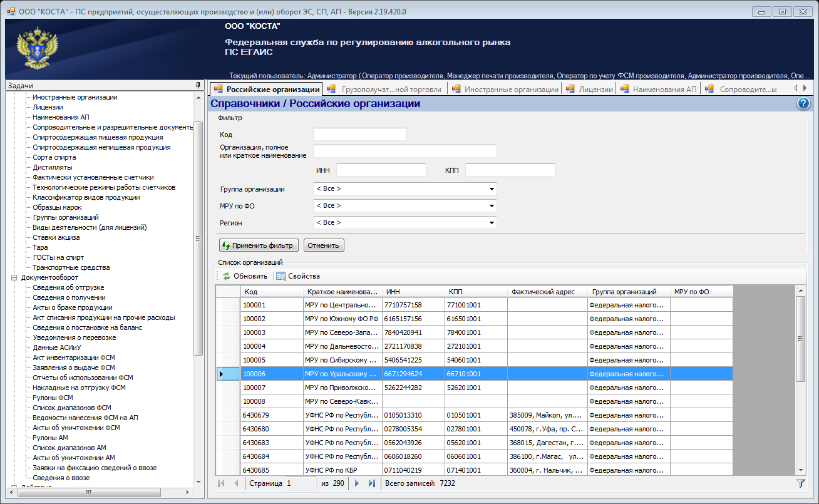Collapse the Документооборот tree node
The height and width of the screenshot is (504, 819).
coord(14,277)
